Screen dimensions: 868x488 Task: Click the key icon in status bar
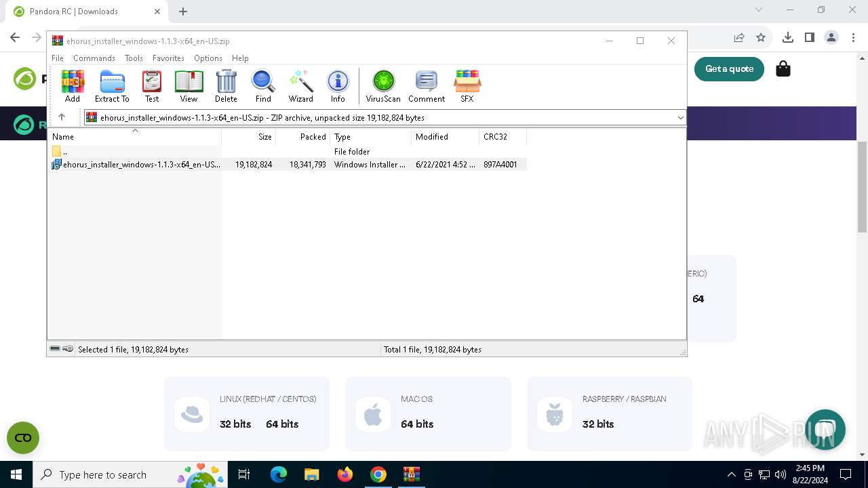pos(68,349)
